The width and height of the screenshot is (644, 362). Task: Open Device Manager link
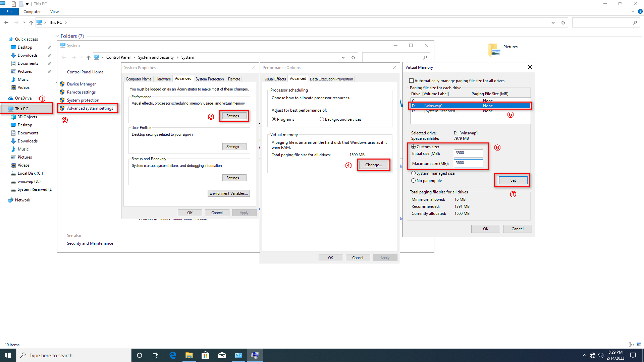pyautogui.click(x=81, y=84)
